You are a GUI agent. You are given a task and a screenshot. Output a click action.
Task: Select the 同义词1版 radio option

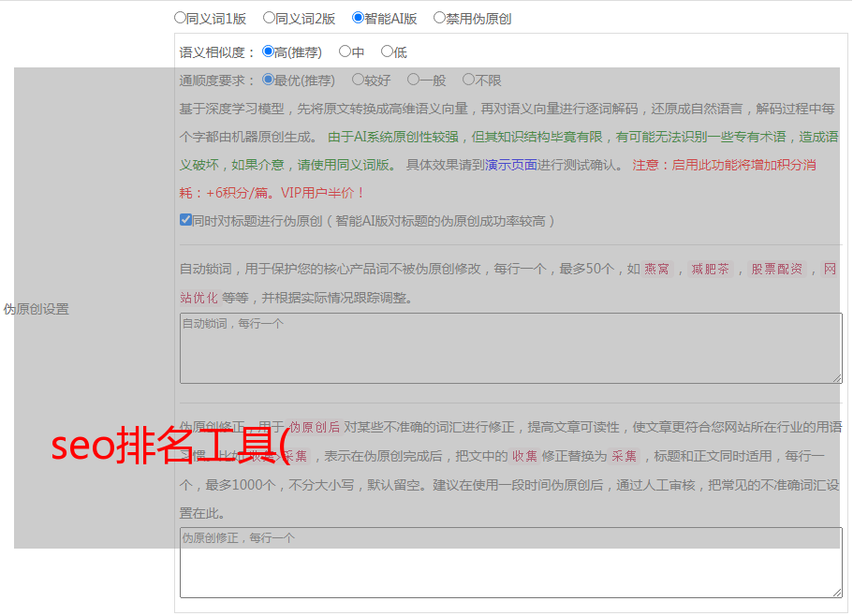pyautogui.click(x=180, y=18)
